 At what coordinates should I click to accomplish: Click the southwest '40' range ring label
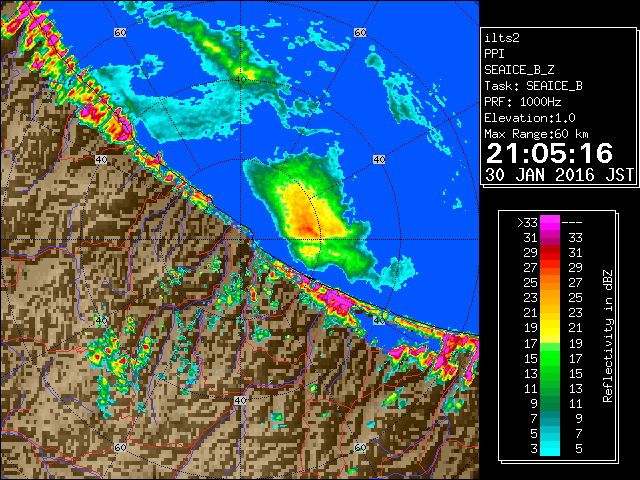[101, 320]
